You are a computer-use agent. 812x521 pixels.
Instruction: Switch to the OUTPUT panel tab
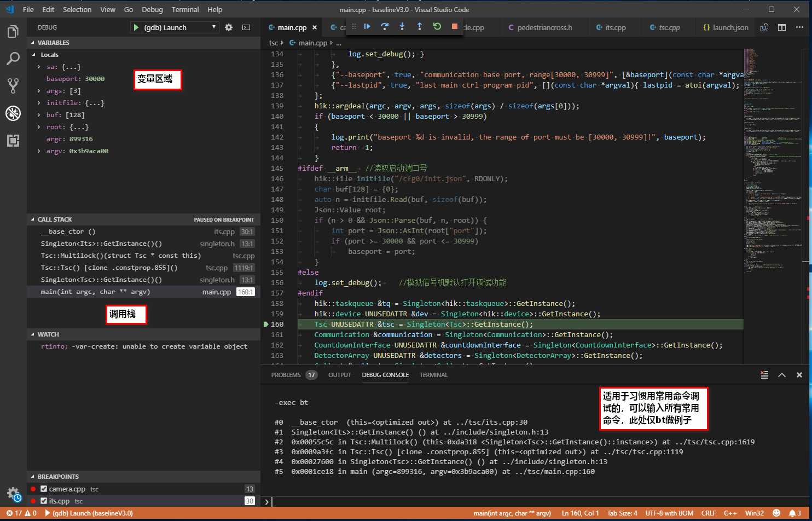click(x=340, y=375)
